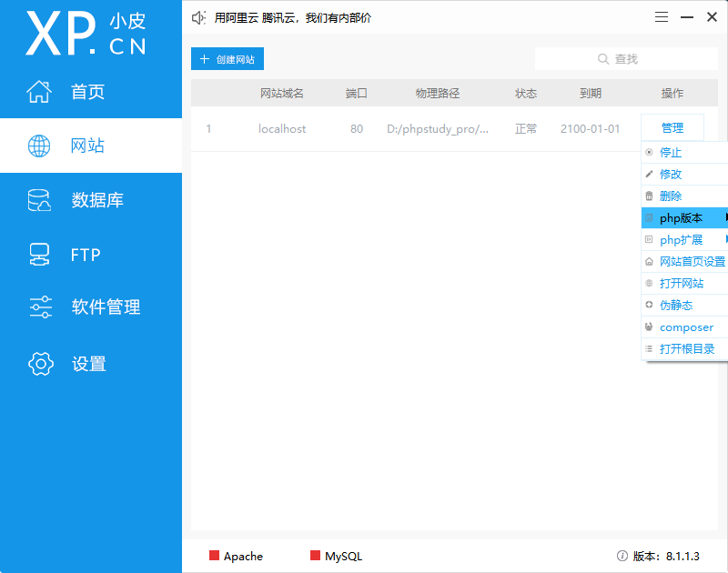Open the hamburger menu at top right
This screenshot has width=728, height=573.
coord(661,16)
